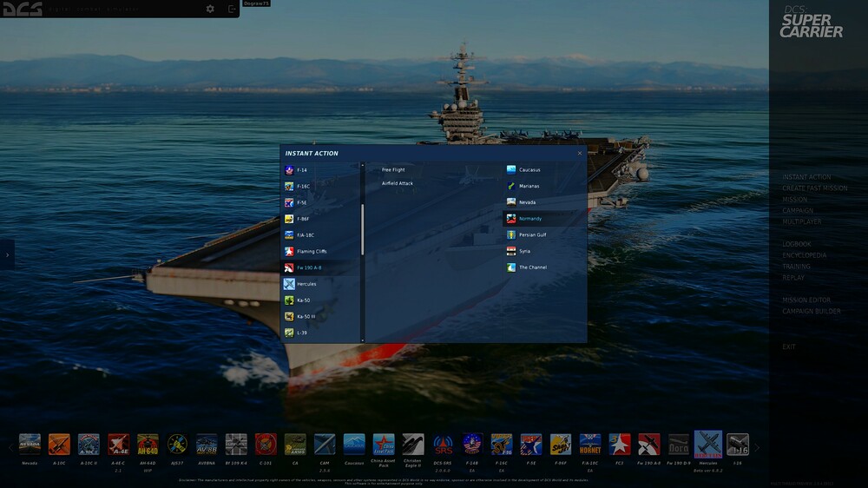This screenshot has width=868, height=488.
Task: Click EXIT in main menu
Action: point(788,346)
